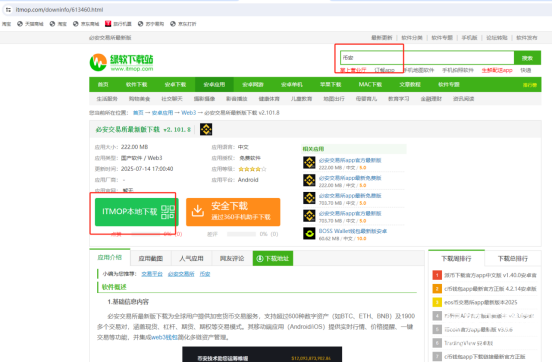Click 首页 in breadcrumb path
Screen dimensions: 553x362
138,113
